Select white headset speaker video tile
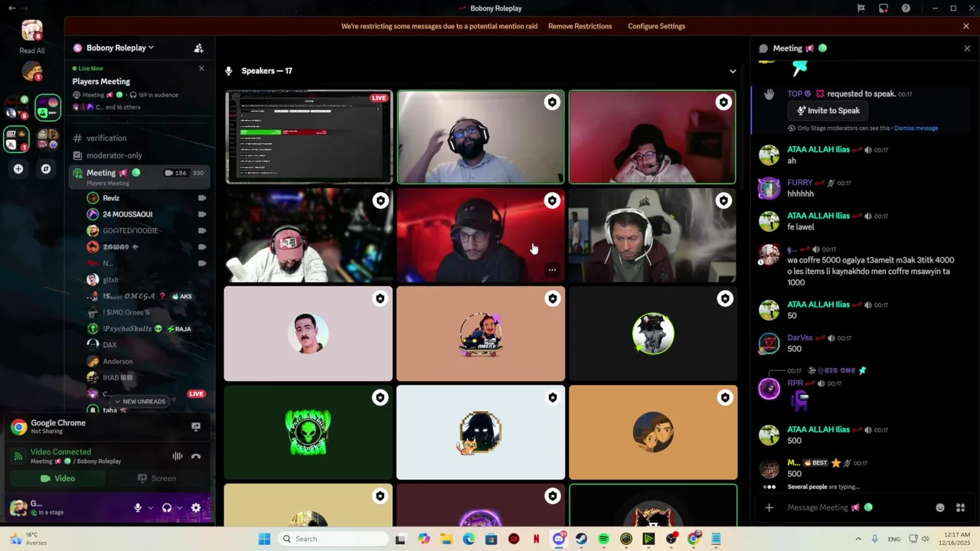Image resolution: width=980 pixels, height=551 pixels. (652, 236)
